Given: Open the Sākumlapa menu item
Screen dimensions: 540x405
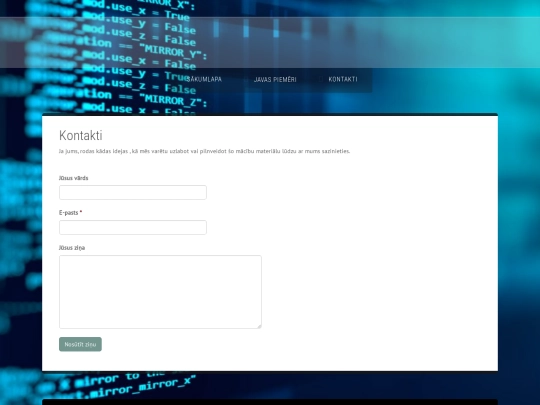Looking at the screenshot, I should pyautogui.click(x=204, y=79).
